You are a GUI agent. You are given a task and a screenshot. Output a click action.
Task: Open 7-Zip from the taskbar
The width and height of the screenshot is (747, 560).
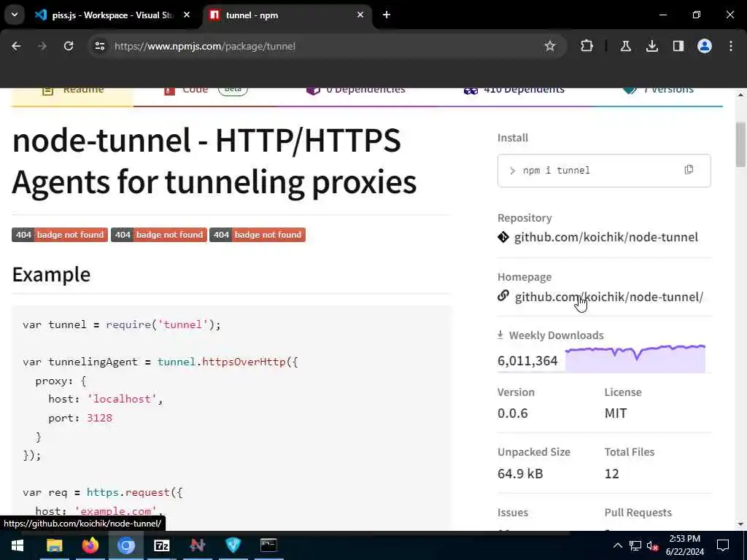click(x=161, y=545)
